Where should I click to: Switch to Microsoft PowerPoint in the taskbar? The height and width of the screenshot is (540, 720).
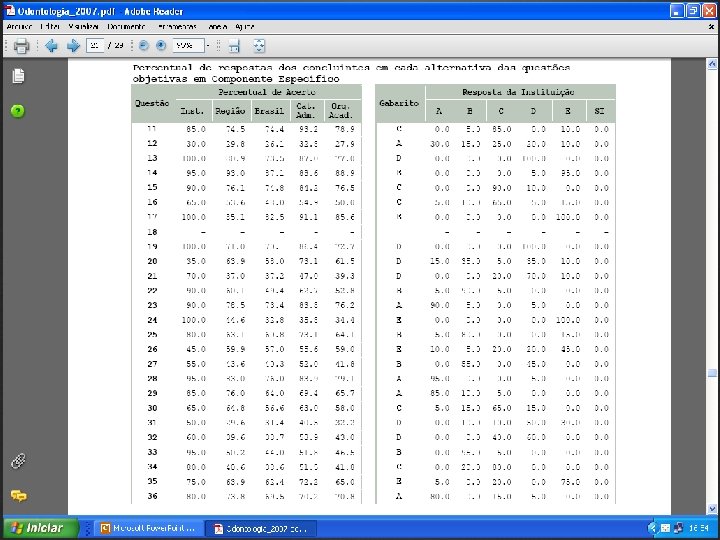pyautogui.click(x=148, y=529)
